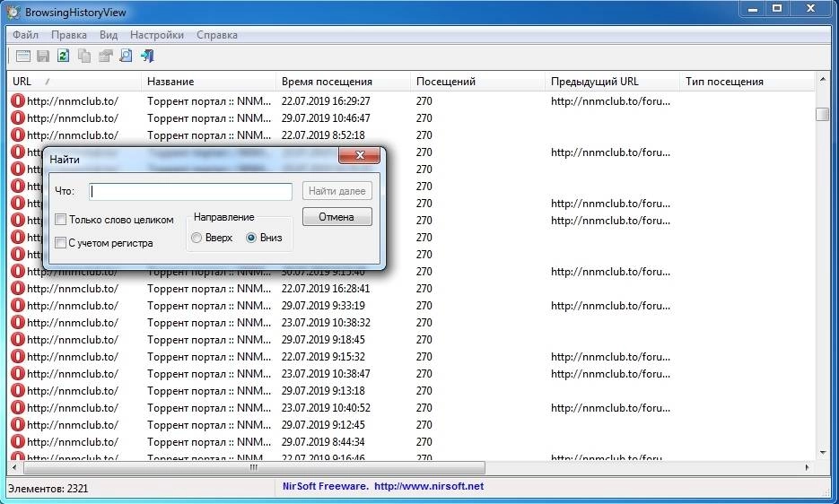Sort by the Посещений column header
Viewport: 839px width, 504px height.
pos(477,82)
